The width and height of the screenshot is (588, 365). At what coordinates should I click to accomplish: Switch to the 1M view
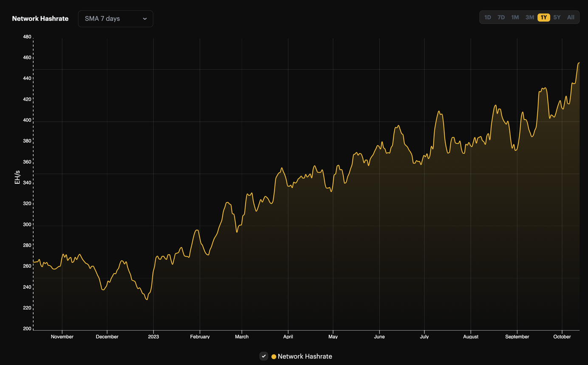[515, 17]
